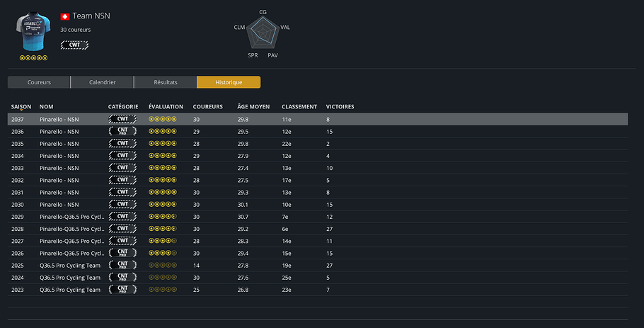Click the CNT Pro badge for 2023
Image resolution: width=644 pixels, height=328 pixels.
(x=122, y=289)
